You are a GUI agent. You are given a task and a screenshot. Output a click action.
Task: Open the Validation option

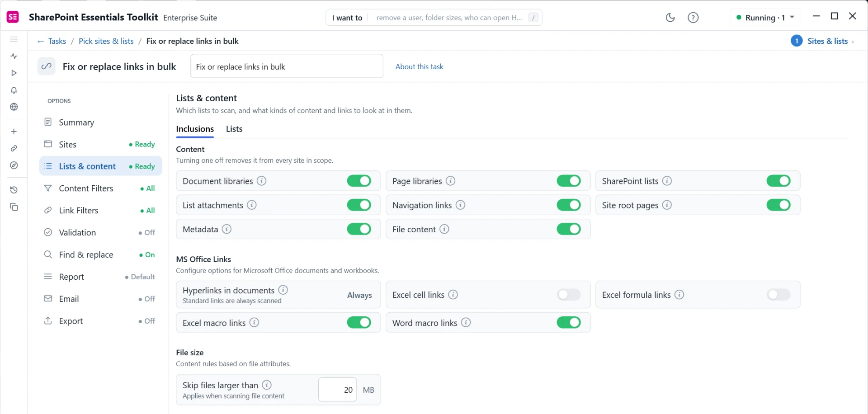[x=100, y=233]
